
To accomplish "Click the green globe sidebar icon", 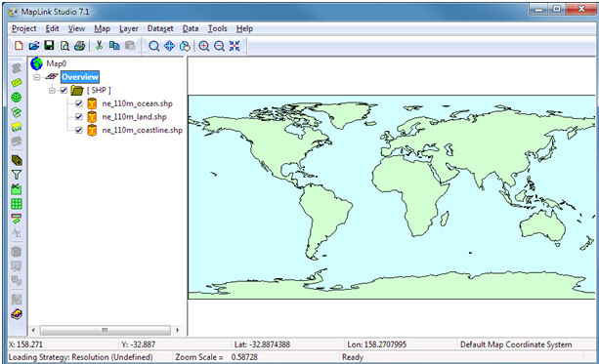I will [16, 98].
